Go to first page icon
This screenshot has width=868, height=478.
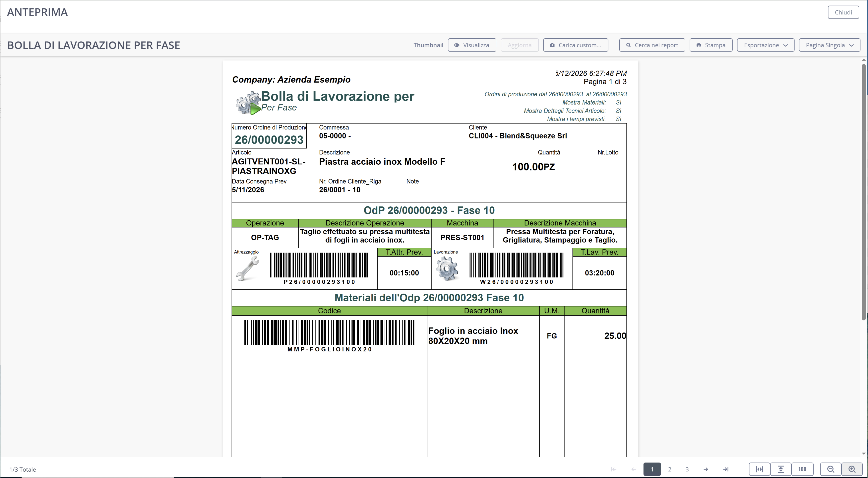pos(613,469)
